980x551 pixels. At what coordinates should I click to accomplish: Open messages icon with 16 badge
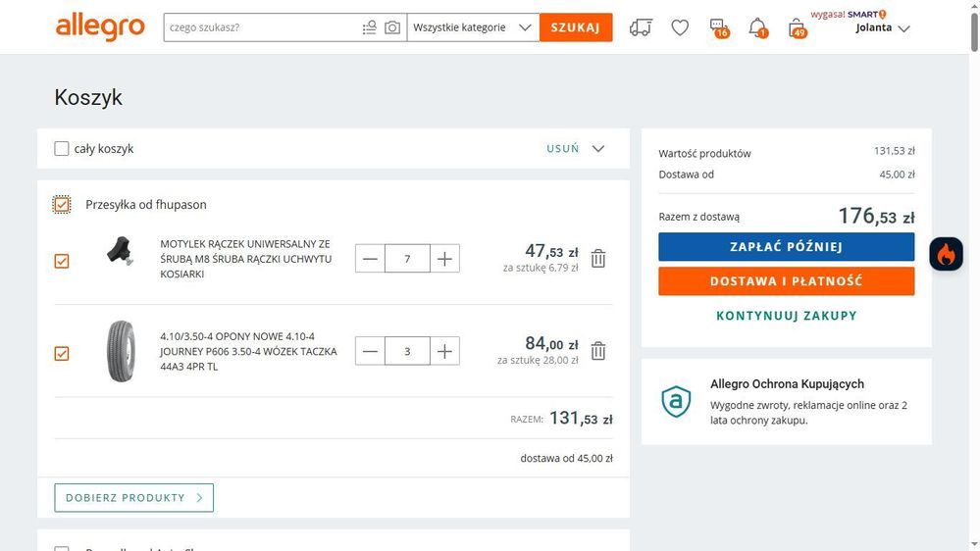718,27
